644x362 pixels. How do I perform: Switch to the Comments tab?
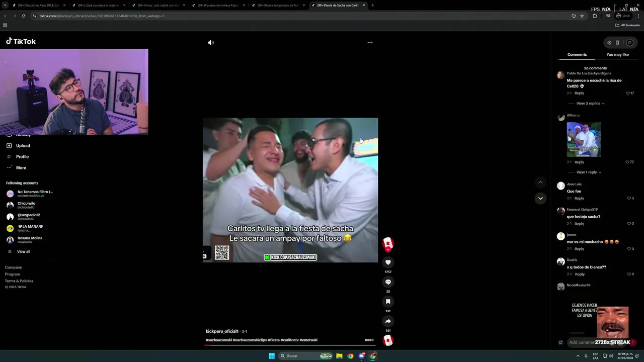(x=577, y=54)
